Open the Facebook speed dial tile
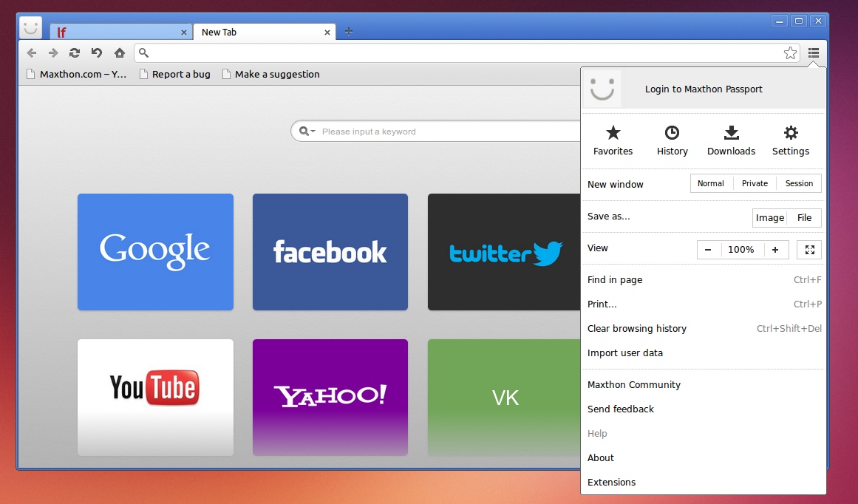This screenshot has height=504, width=858. coord(330,252)
